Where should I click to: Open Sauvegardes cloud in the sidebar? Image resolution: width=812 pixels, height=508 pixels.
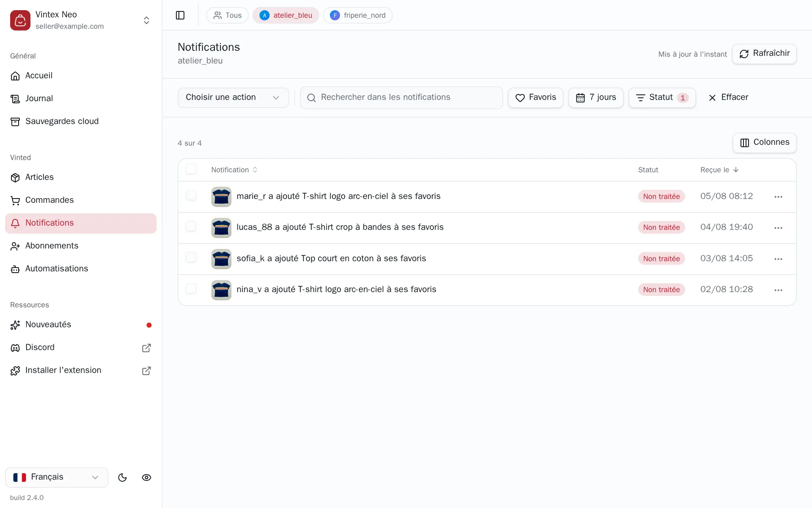[x=81, y=121]
